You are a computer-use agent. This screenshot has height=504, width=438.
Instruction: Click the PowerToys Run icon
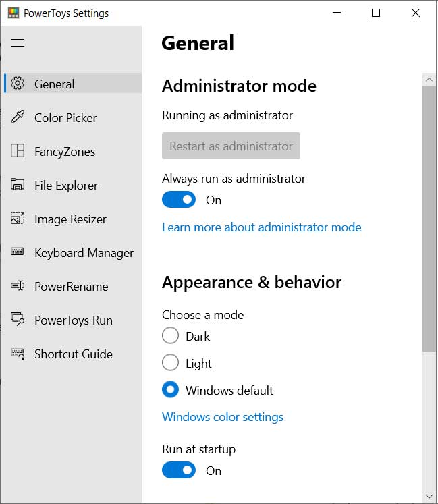(18, 319)
